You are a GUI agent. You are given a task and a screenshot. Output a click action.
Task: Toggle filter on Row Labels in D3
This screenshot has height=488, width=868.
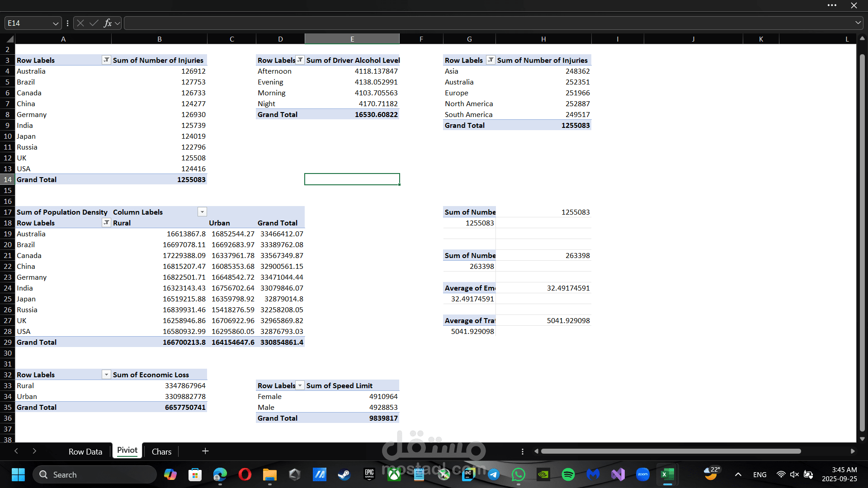point(300,60)
